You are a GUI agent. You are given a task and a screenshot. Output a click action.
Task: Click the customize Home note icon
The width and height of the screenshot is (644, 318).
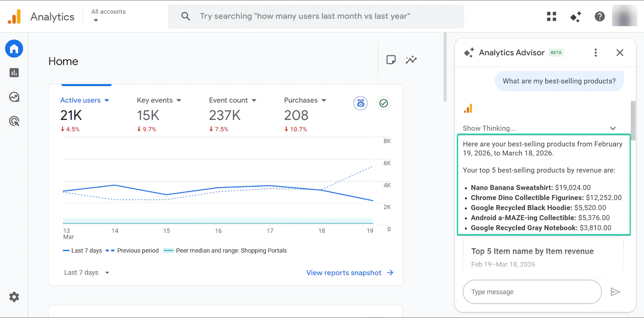[x=391, y=60]
